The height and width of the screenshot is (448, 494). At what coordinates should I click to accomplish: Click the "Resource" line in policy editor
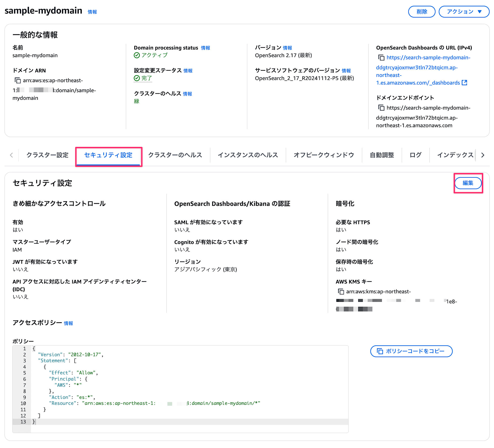coord(154,403)
